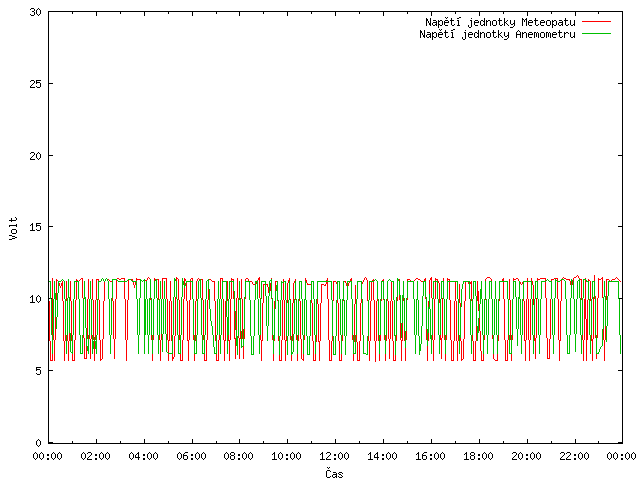Screen dimensions: 640x480
Task: Click the 10:00 time label
Action: (x=287, y=456)
